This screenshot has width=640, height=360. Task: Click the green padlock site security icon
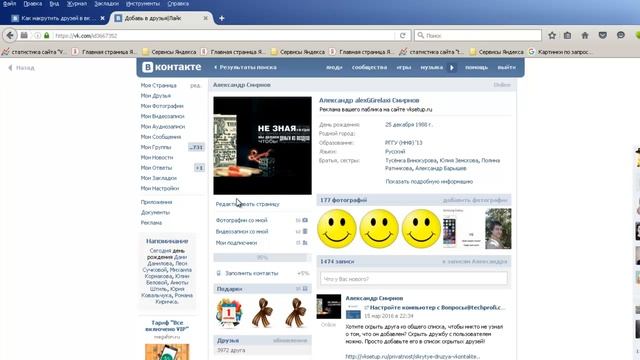pos(47,36)
